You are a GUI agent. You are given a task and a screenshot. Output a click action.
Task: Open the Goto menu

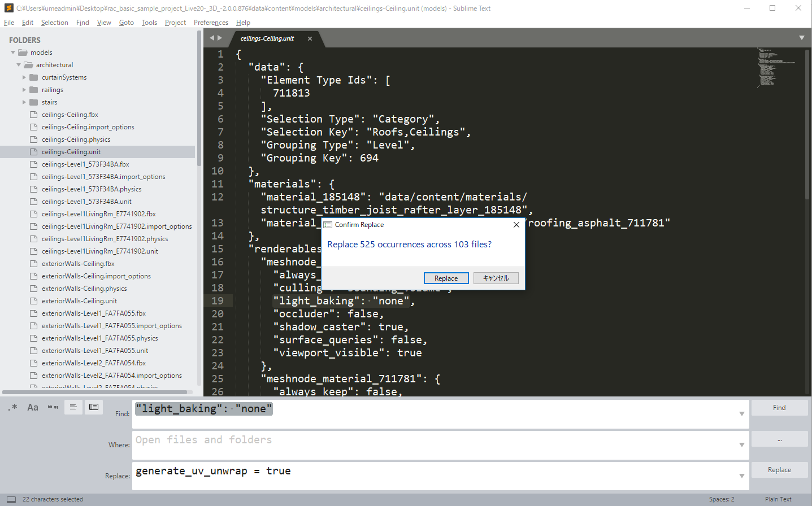click(x=127, y=23)
